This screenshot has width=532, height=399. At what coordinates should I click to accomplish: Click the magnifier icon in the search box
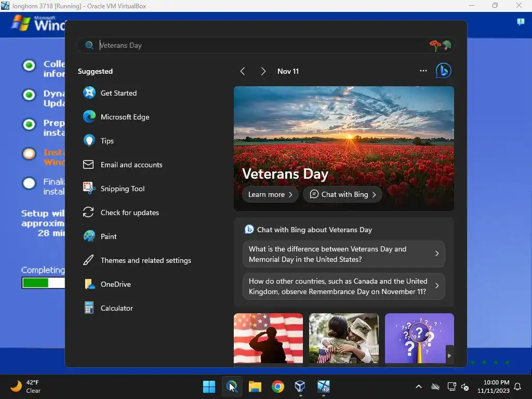click(89, 45)
